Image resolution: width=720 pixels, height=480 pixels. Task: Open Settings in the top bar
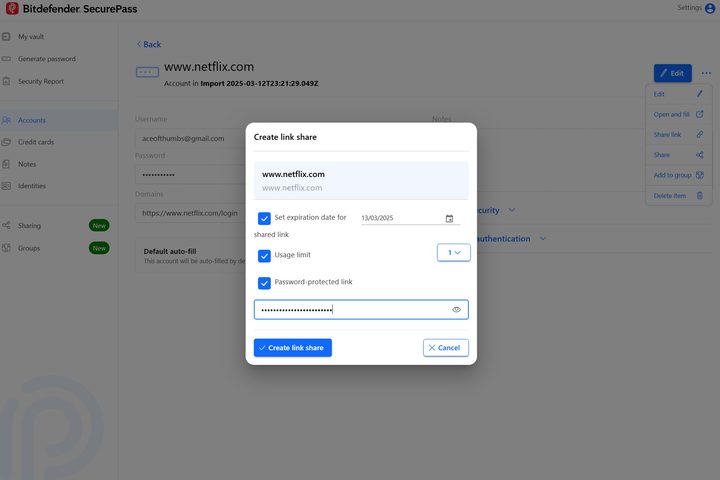click(x=689, y=7)
